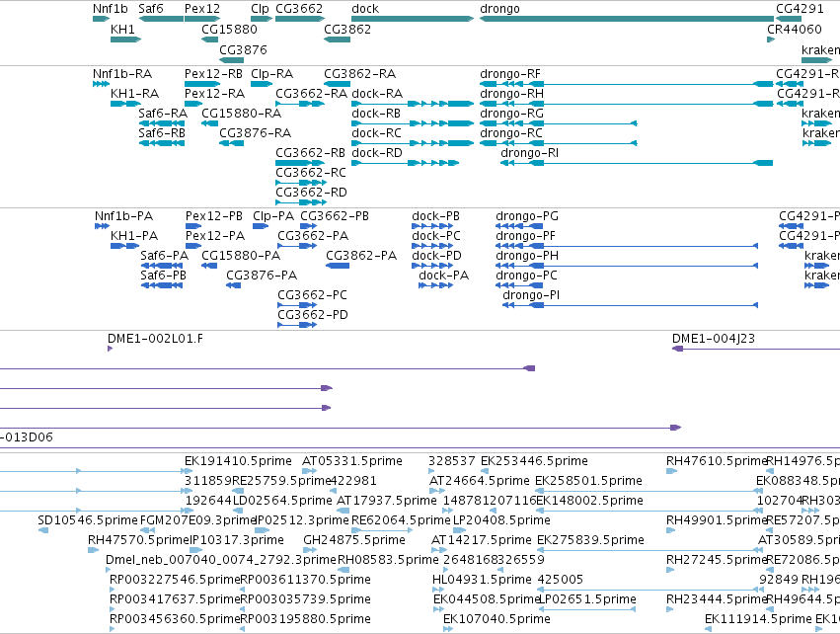Screen dimensions: 840x634
Task: Select transcript drongo-RH
Action: click(x=626, y=104)
